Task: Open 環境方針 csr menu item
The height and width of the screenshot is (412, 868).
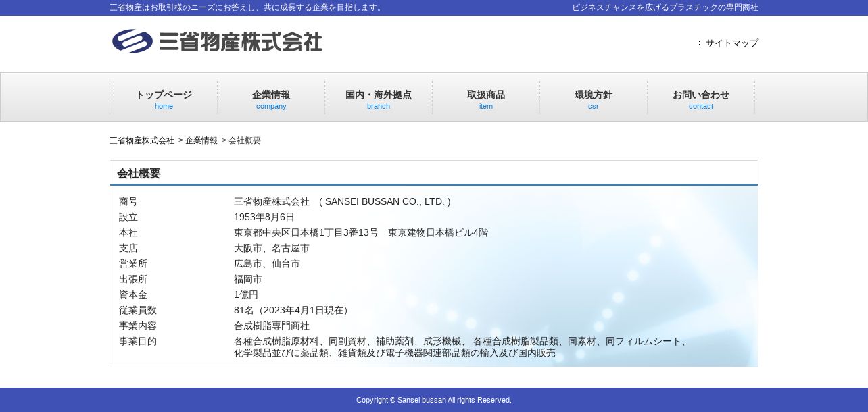Action: point(594,97)
